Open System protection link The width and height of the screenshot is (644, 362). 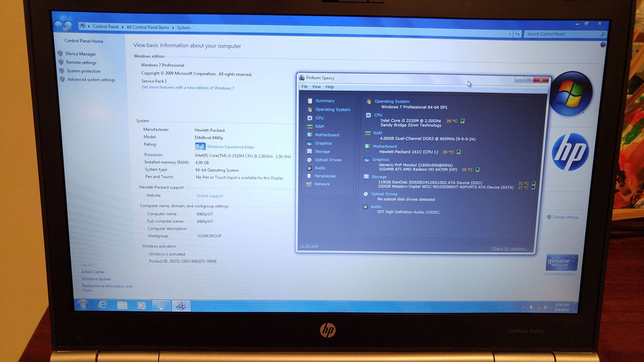[x=84, y=71]
